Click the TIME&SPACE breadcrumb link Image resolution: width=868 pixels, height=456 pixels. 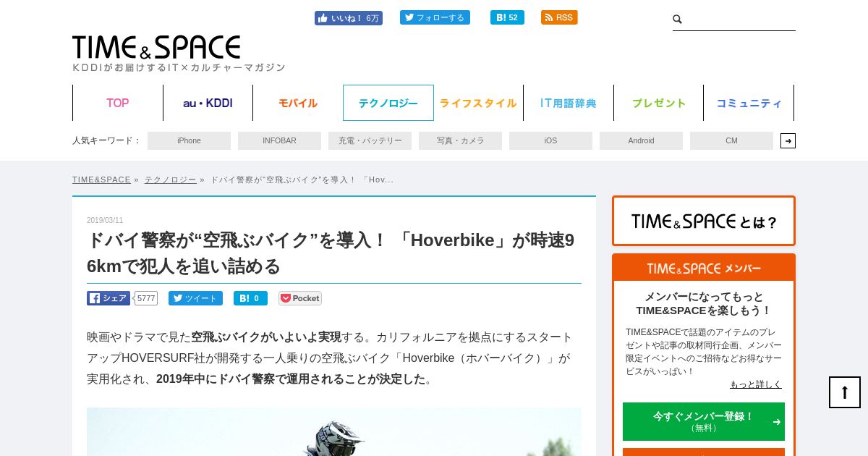point(101,180)
